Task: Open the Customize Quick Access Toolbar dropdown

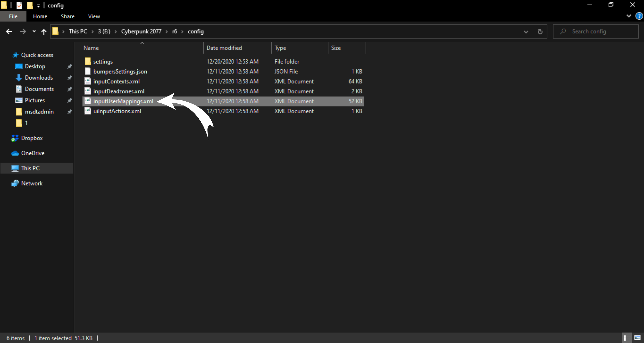Action: coord(38,5)
